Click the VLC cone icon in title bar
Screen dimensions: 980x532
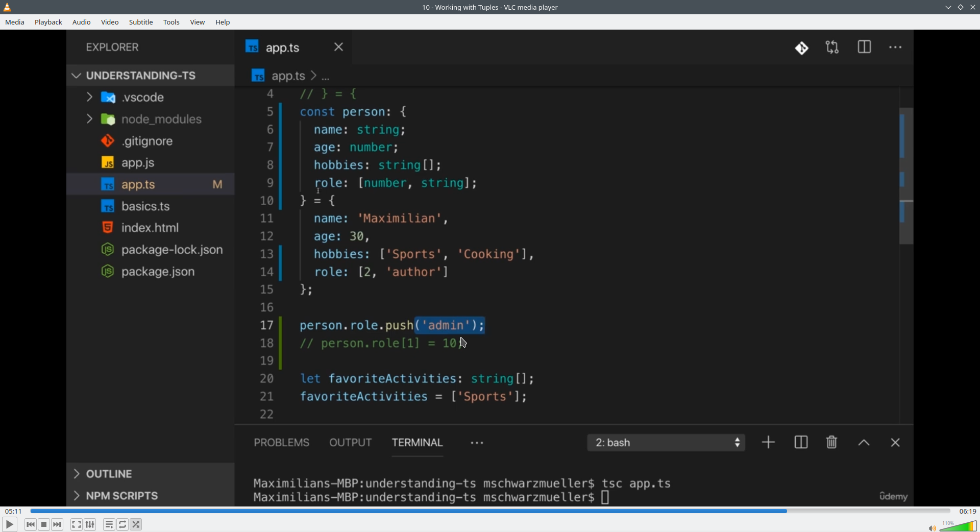7,7
